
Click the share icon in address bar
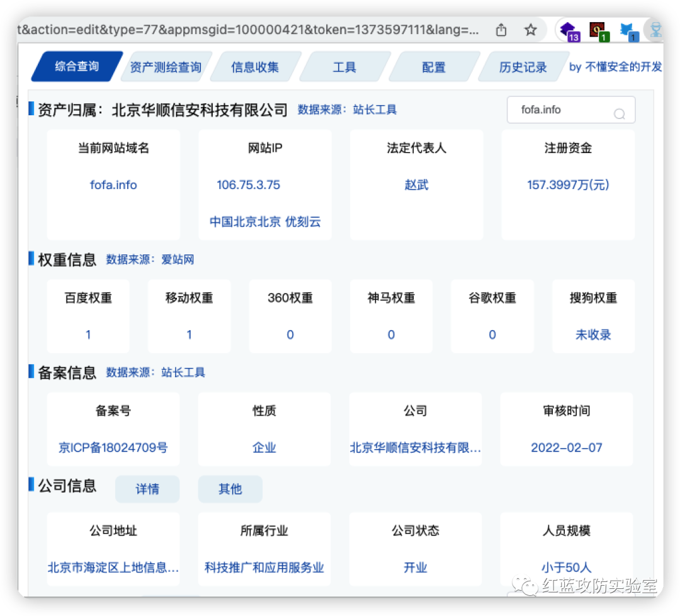point(501,30)
